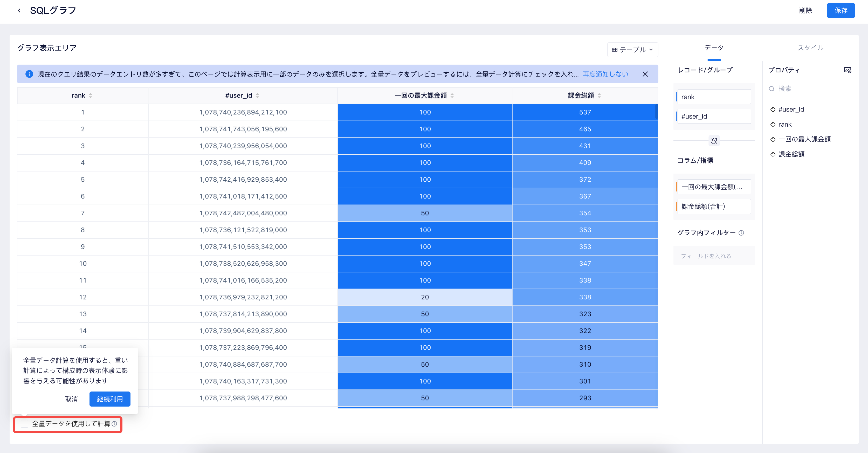868x453 pixels.
Task: Select #user_id field in レコード/グループ
Action: pyautogui.click(x=713, y=116)
